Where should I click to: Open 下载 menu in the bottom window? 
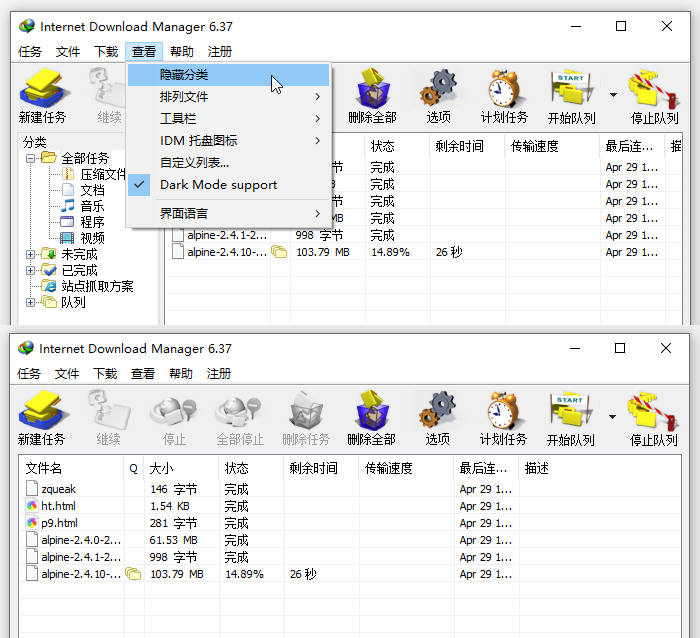[x=105, y=374]
